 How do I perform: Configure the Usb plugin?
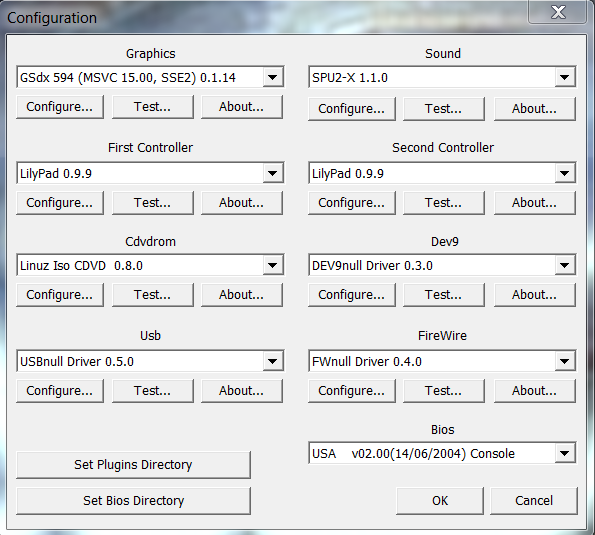[60, 391]
